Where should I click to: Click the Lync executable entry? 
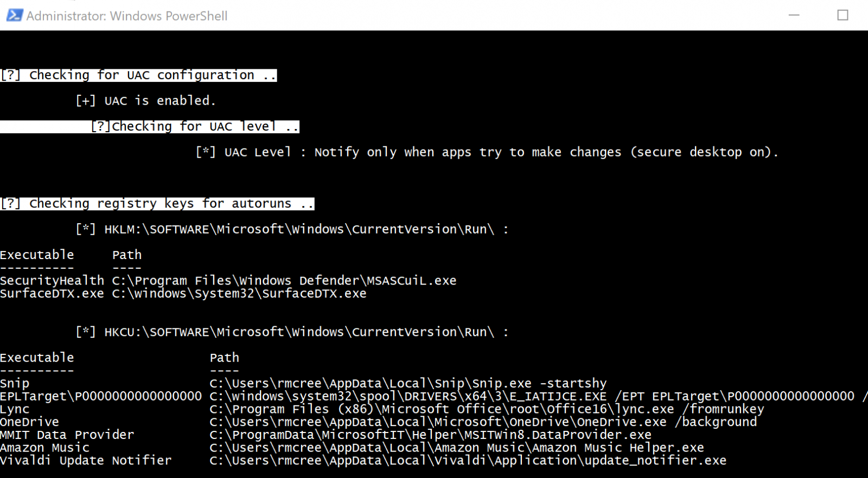click(x=15, y=409)
